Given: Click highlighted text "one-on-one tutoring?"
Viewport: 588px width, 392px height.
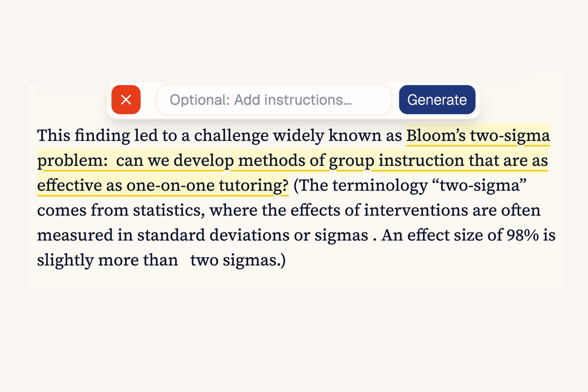Looking at the screenshot, I should pyautogui.click(x=207, y=185).
